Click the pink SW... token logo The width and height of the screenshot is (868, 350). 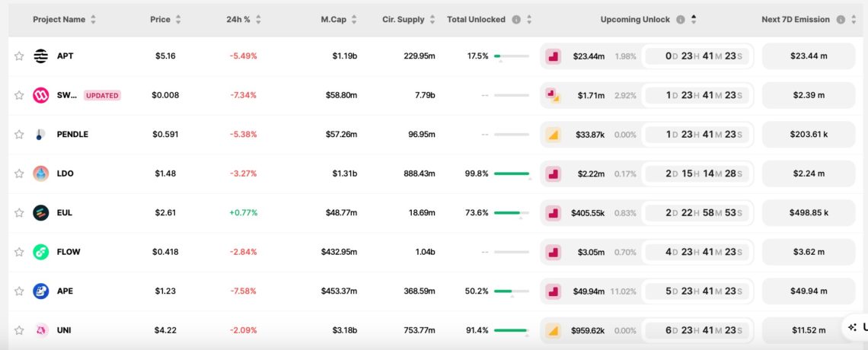click(41, 95)
